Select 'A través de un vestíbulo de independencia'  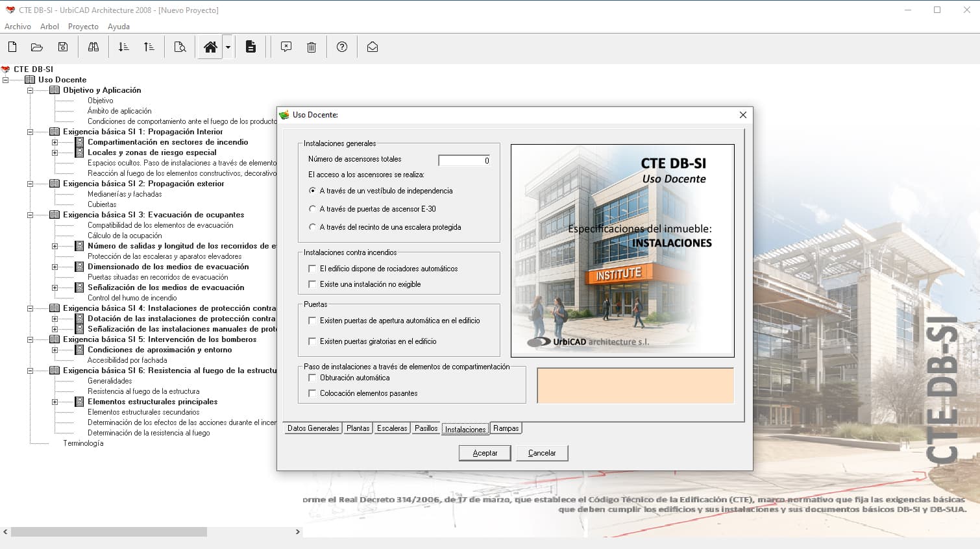coord(312,191)
